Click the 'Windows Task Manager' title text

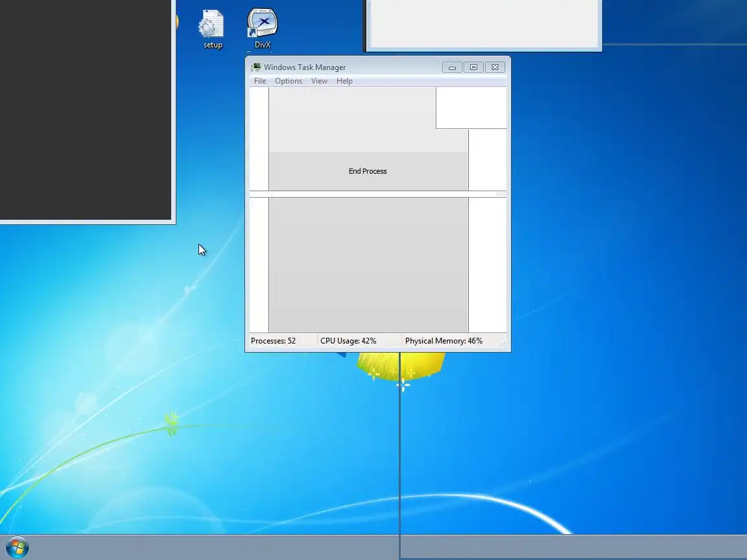coord(305,67)
